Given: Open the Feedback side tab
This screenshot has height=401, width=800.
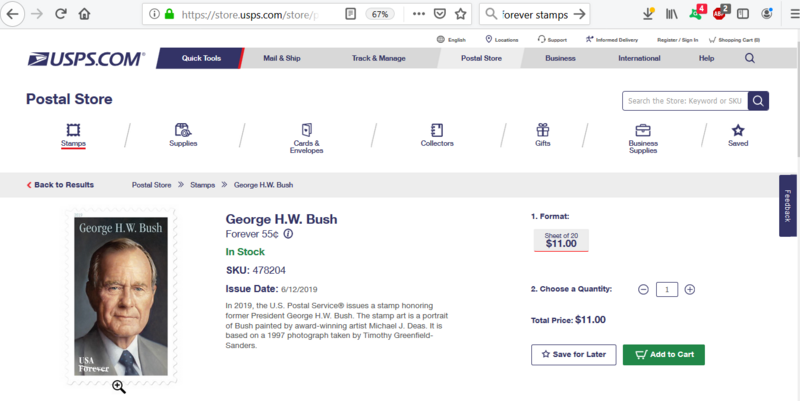Looking at the screenshot, I should tap(788, 206).
